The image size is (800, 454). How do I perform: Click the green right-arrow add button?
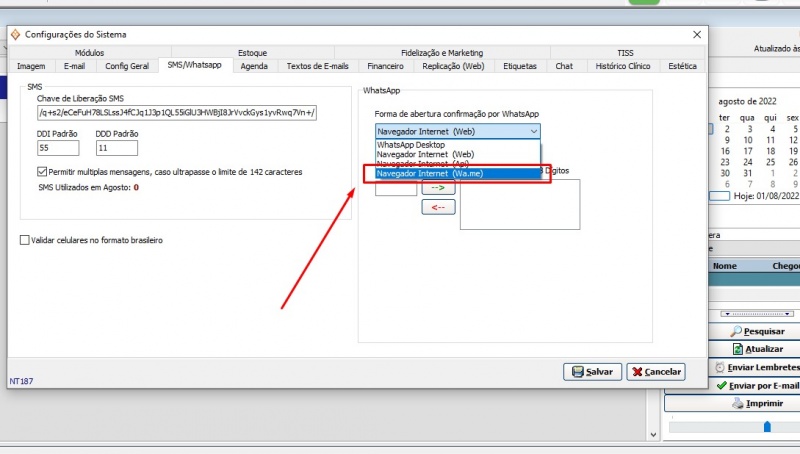click(x=438, y=187)
